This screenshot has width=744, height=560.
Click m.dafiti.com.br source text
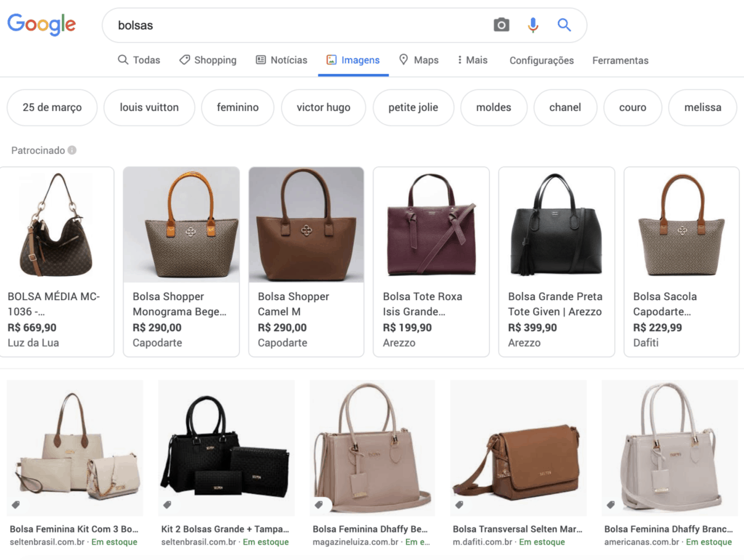[482, 542]
